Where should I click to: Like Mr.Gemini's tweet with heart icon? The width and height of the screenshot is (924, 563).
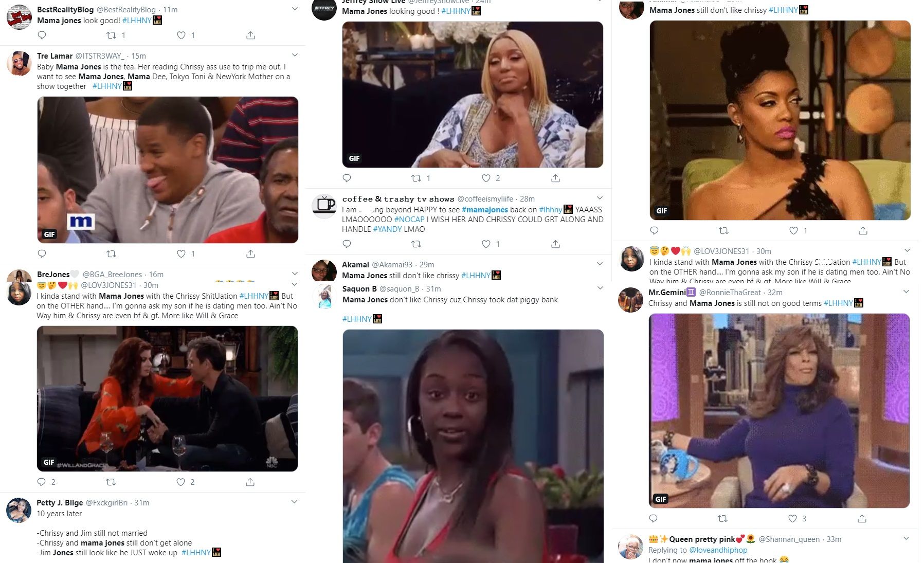click(792, 518)
